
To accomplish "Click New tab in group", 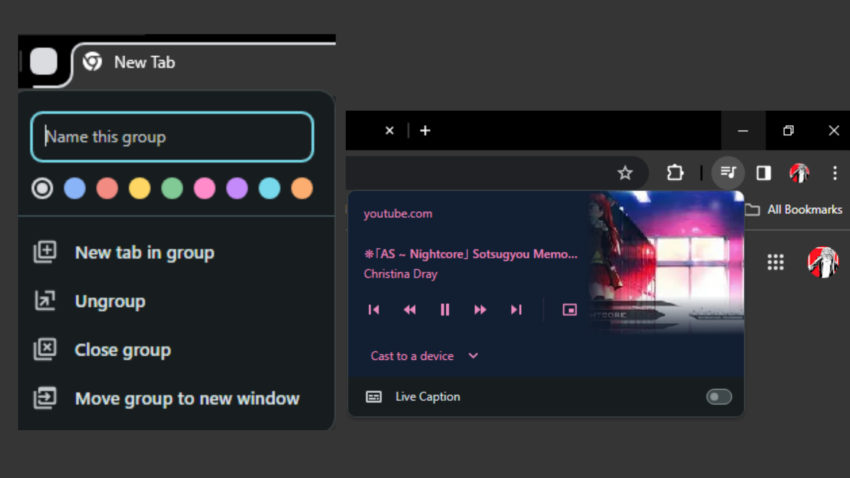I will pos(144,253).
